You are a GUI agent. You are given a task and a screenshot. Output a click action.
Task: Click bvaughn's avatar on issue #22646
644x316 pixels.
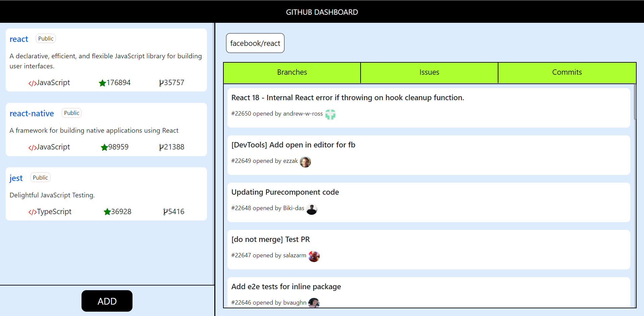pyautogui.click(x=314, y=303)
